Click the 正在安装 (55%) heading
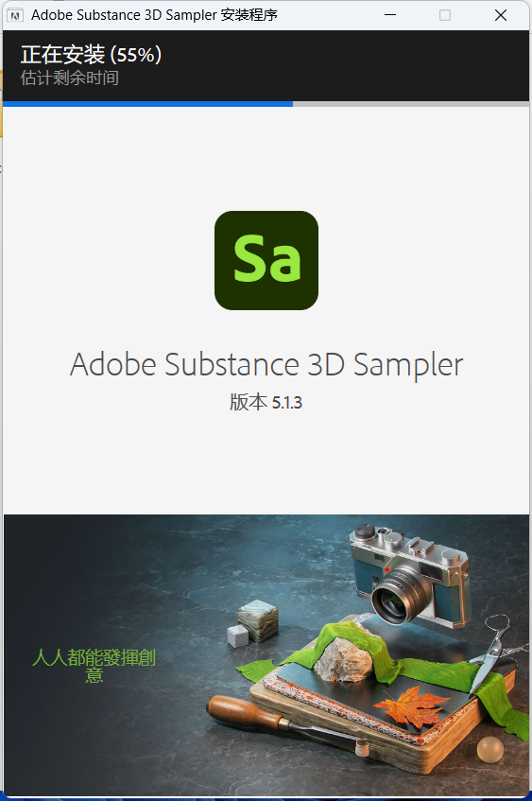 tap(91, 54)
